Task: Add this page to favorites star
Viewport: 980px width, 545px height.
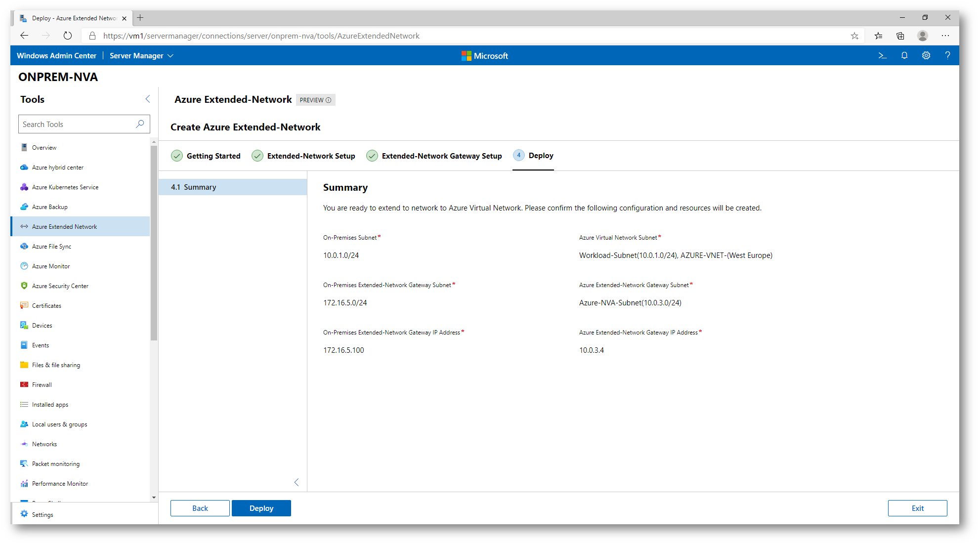Action: point(854,36)
